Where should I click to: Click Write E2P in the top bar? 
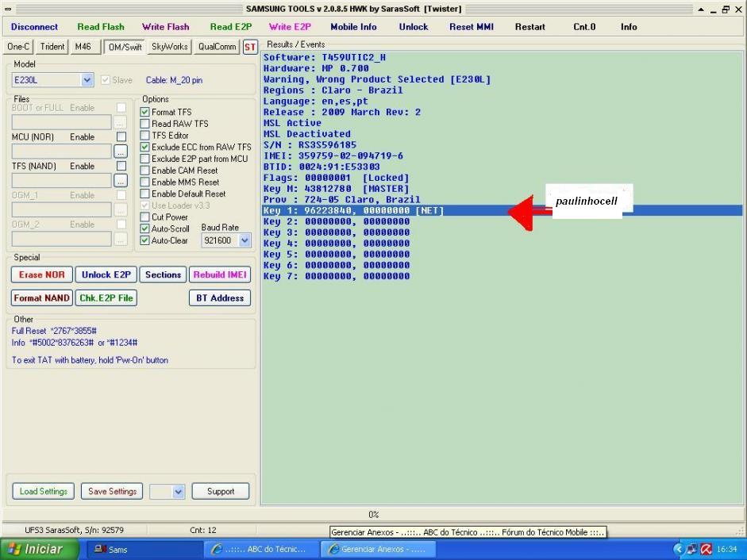coord(290,27)
